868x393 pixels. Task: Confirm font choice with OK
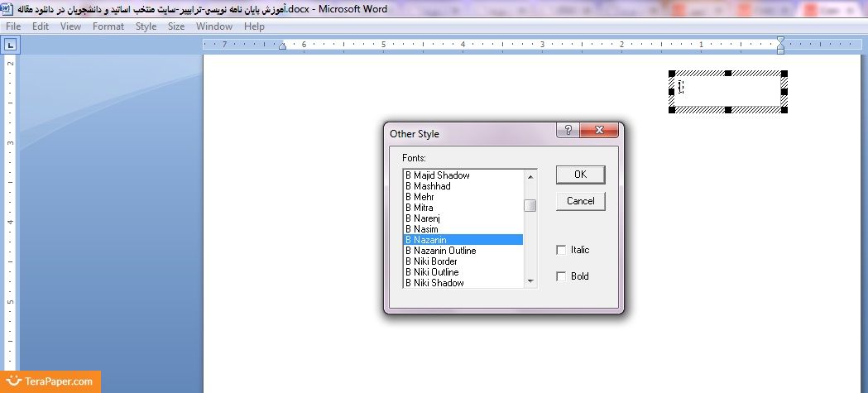point(580,175)
